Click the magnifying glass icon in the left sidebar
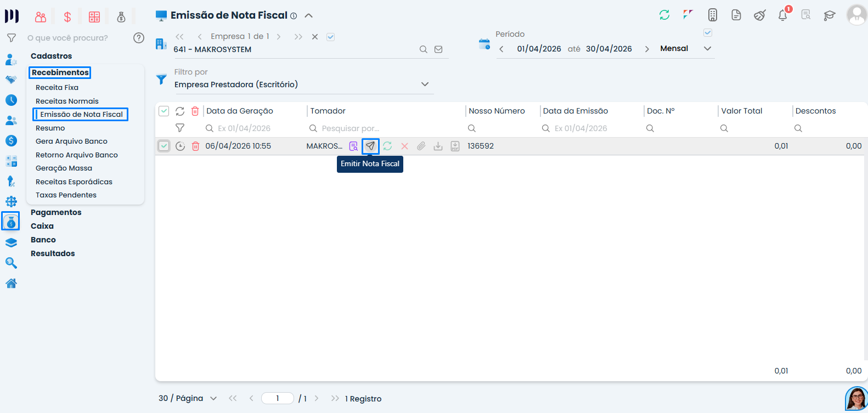 (x=11, y=263)
